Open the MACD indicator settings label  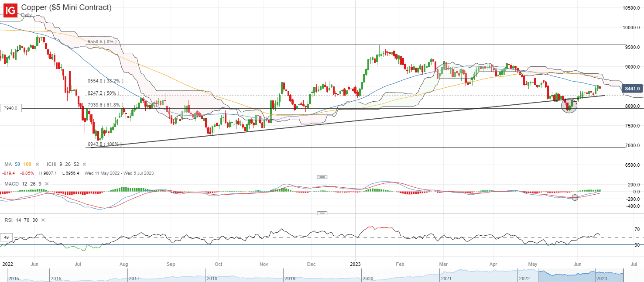point(11,184)
